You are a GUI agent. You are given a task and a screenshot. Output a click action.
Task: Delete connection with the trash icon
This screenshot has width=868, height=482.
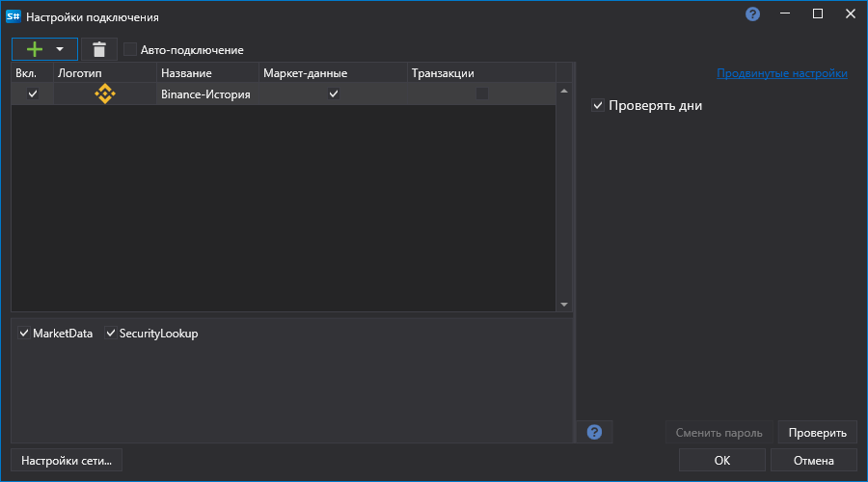(x=99, y=49)
